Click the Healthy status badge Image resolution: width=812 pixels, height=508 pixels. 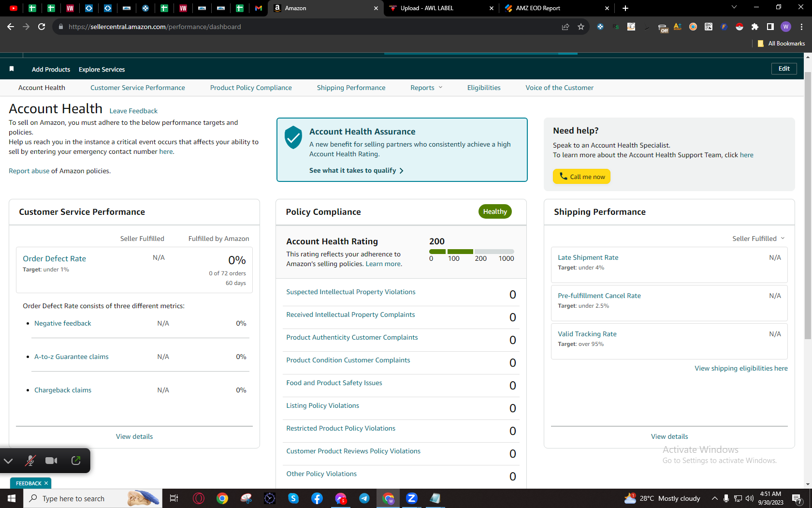click(495, 211)
